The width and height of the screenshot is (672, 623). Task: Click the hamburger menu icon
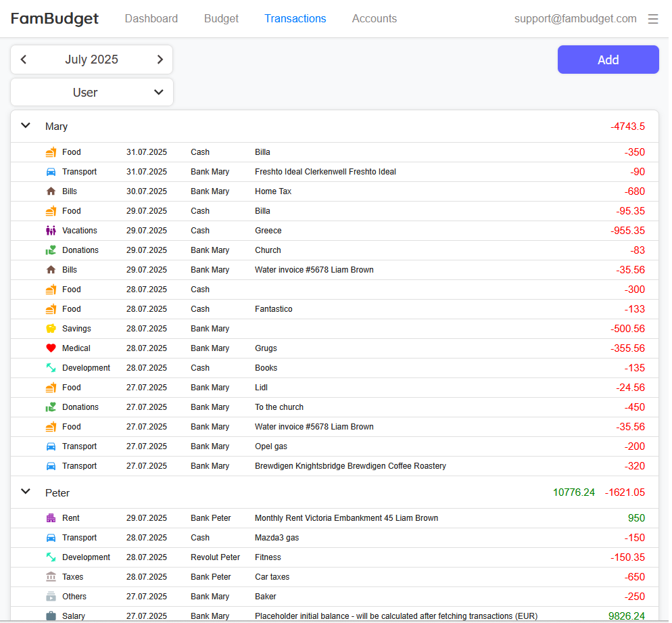coord(652,19)
